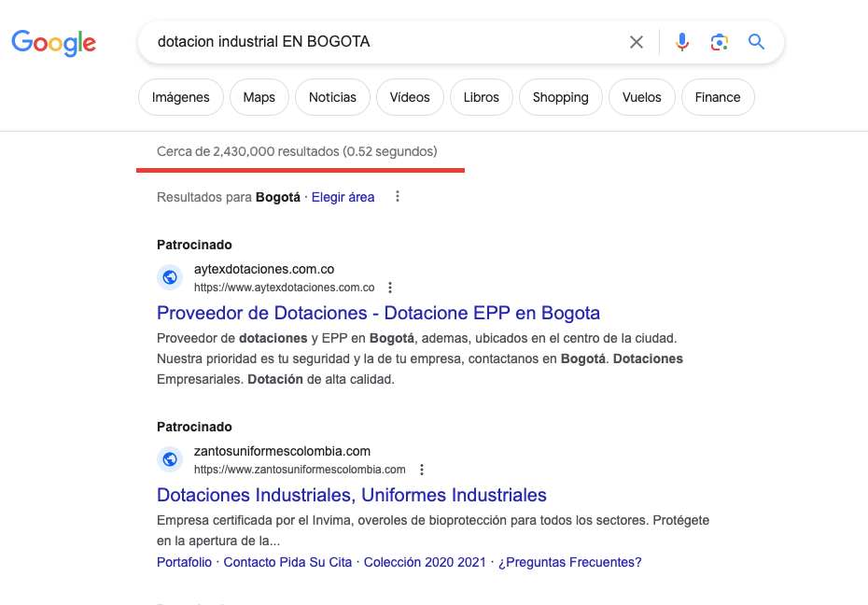The height and width of the screenshot is (605, 868).
Task: Click the Patrocinado label above zantosuniformescolombia
Action: tap(194, 427)
